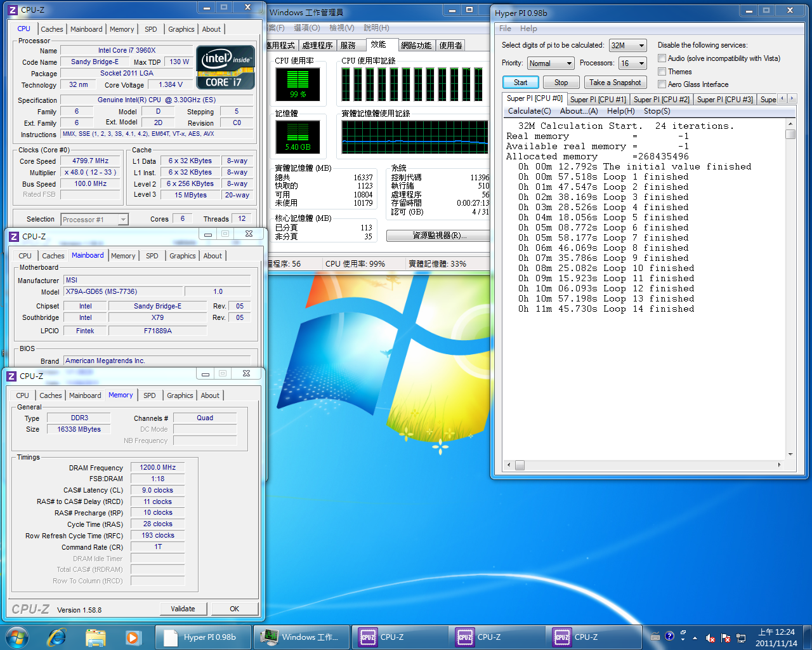Open Processor #1 selection dropdown
The height and width of the screenshot is (650, 812).
click(95, 220)
